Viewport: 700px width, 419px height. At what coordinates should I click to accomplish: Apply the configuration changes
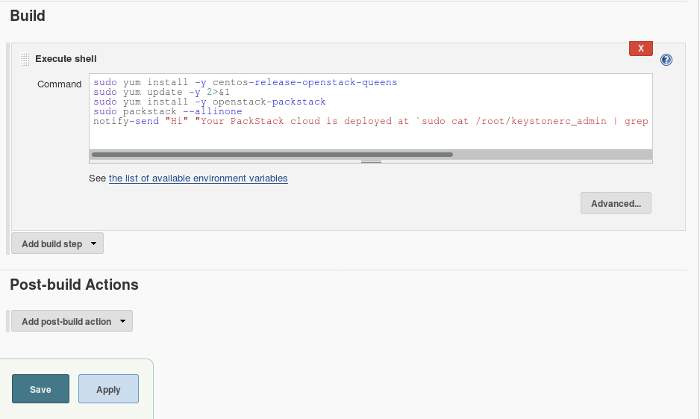pos(108,389)
